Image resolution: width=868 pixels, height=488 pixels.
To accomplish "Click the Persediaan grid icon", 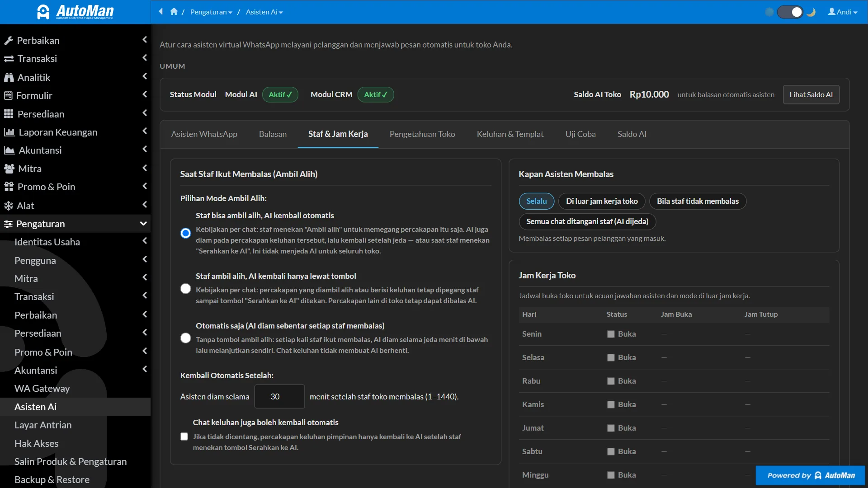I will point(9,114).
